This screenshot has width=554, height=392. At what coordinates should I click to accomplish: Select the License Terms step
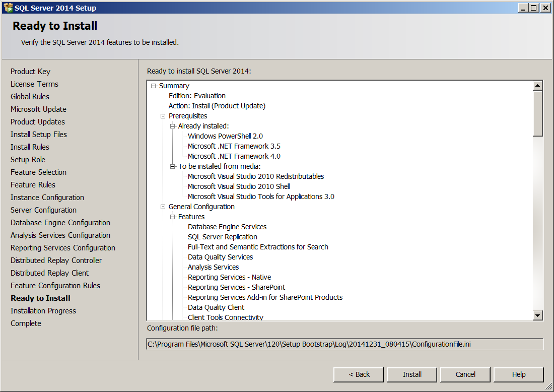34,84
